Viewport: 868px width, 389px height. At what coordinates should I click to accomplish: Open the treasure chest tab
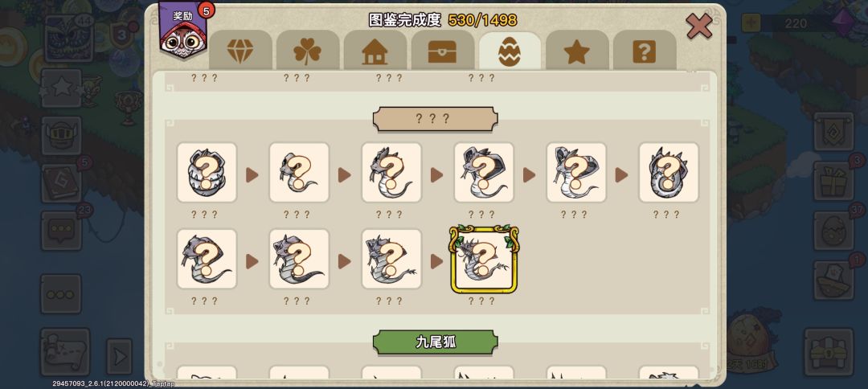point(442,51)
